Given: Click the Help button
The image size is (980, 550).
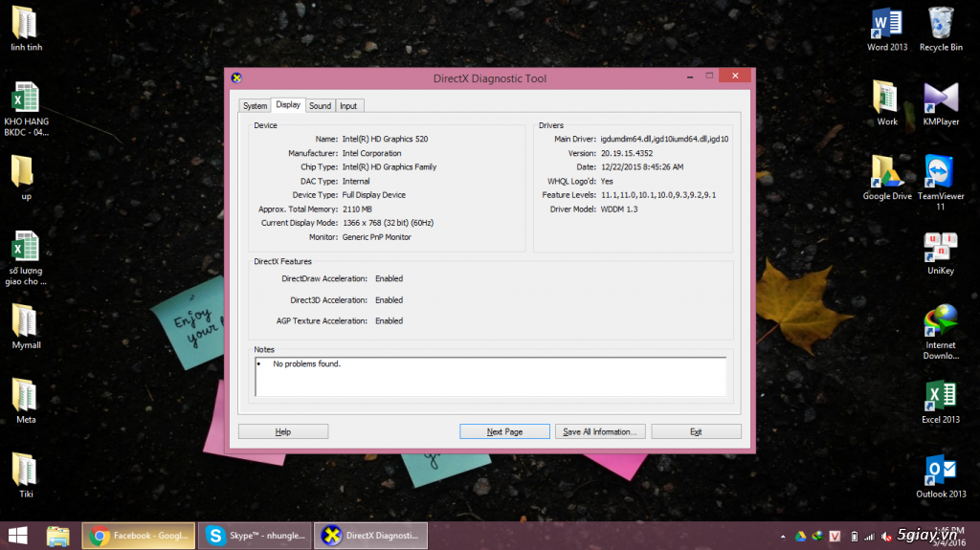Looking at the screenshot, I should [x=282, y=431].
